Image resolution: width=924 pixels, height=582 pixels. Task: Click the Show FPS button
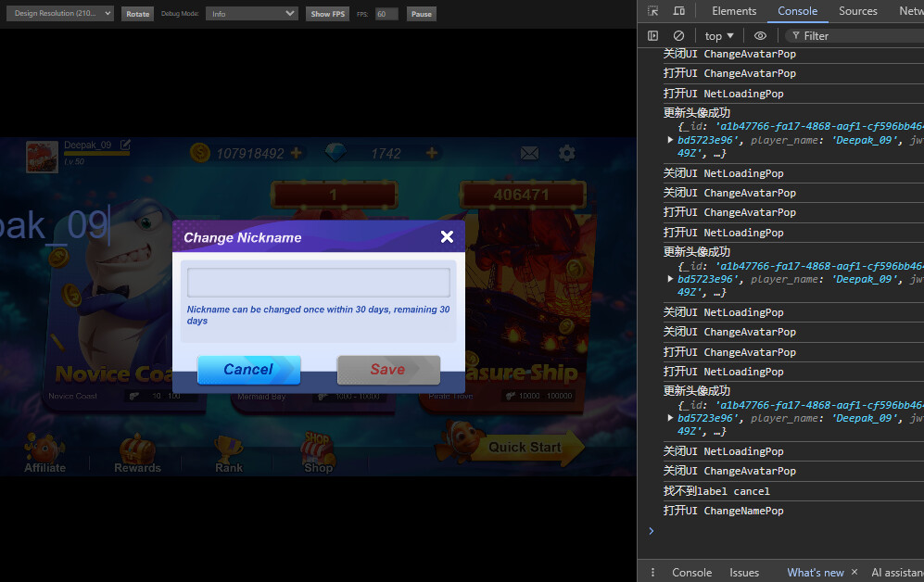[328, 14]
